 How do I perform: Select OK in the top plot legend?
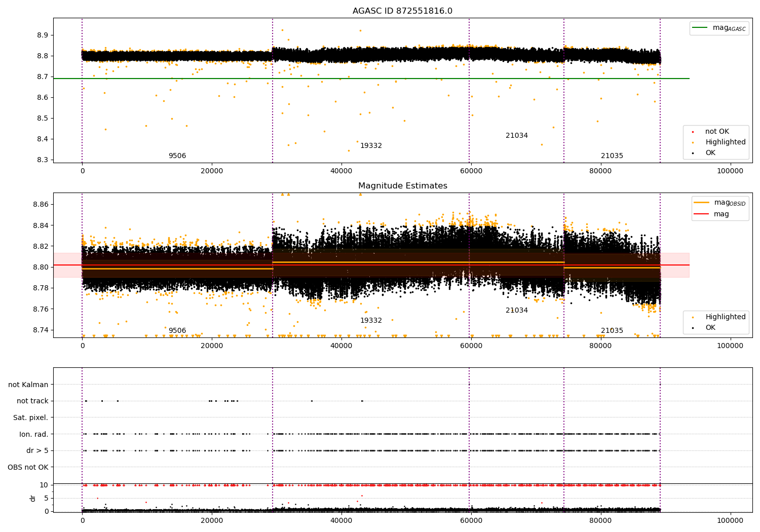[x=710, y=153]
